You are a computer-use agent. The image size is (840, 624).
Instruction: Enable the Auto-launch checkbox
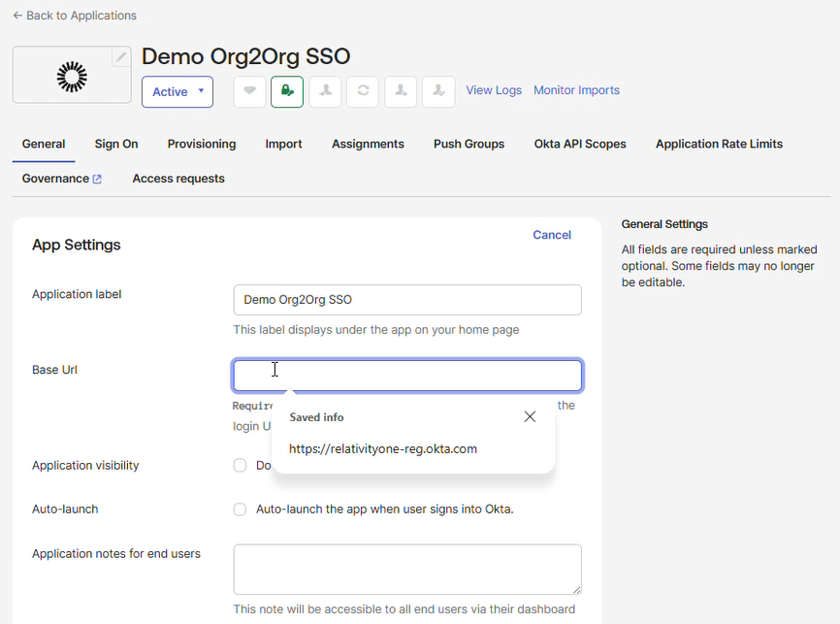pyautogui.click(x=240, y=509)
